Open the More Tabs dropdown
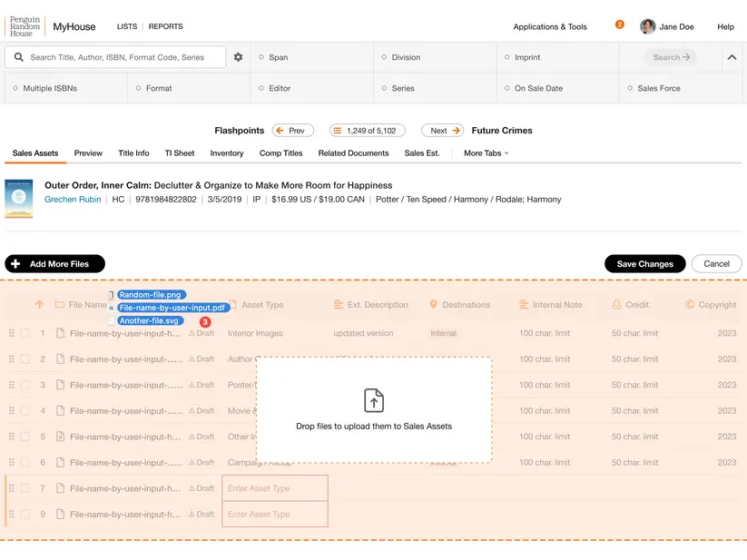747x560 pixels. click(x=482, y=153)
